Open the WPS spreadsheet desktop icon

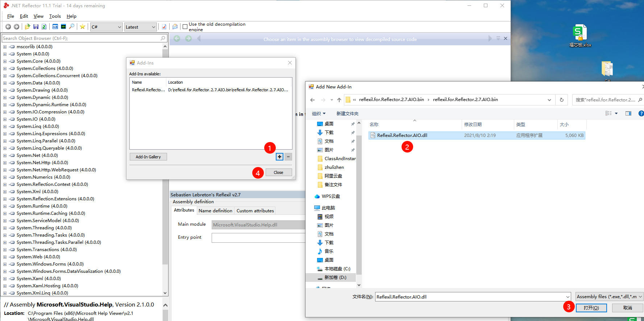(x=580, y=36)
